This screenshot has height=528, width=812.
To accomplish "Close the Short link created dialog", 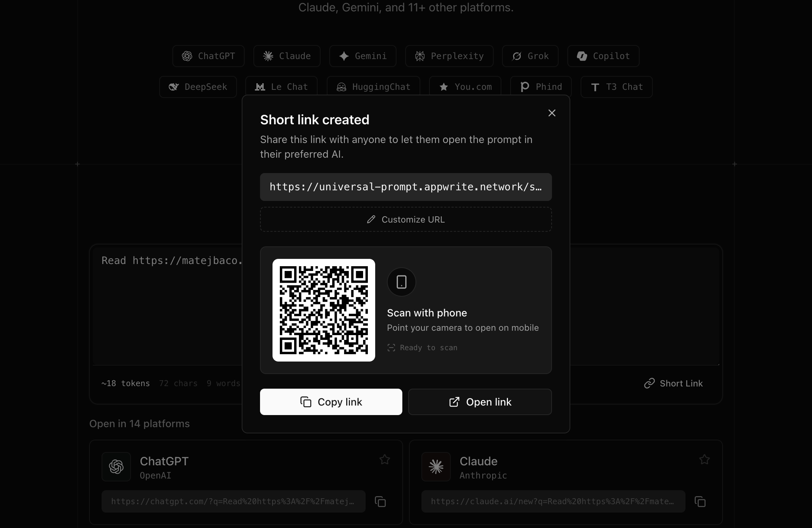I will [x=552, y=113].
